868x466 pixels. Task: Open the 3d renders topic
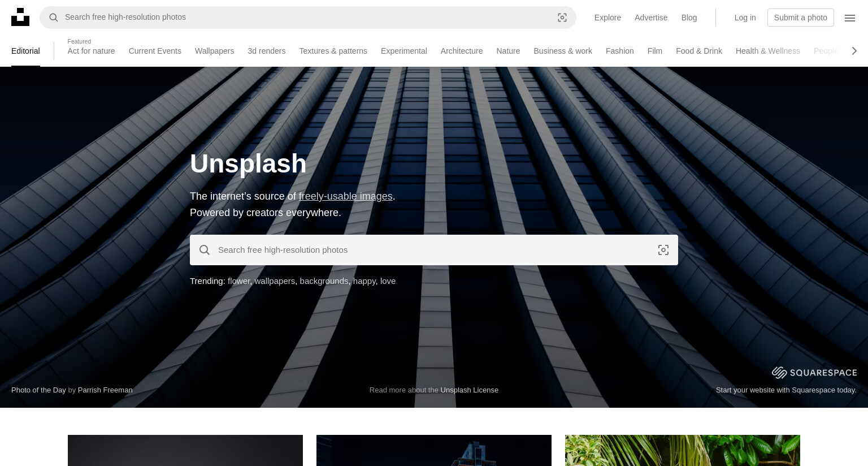(x=266, y=51)
